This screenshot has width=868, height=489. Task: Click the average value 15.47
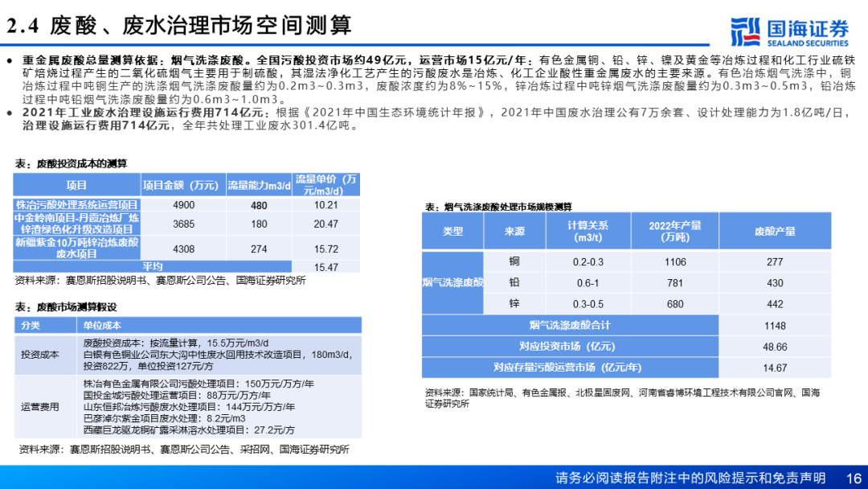coord(325,267)
